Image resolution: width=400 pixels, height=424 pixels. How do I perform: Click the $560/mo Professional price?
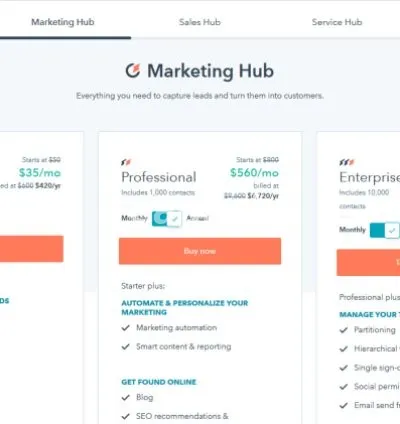click(x=254, y=173)
